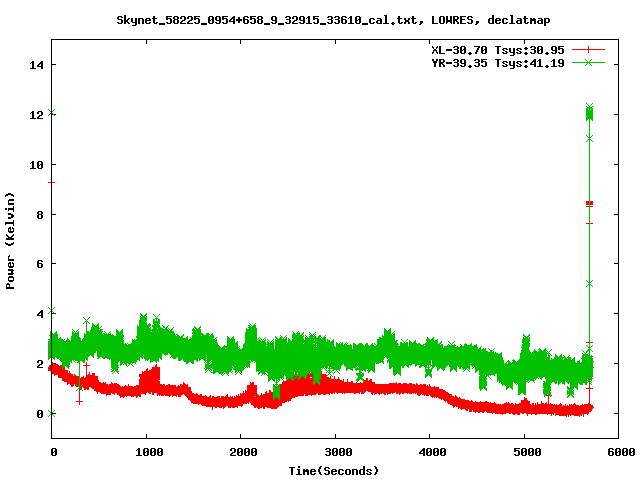
Task: Select the legend entry 'YR-39.35 Tsys:41.19'
Action: [498, 63]
